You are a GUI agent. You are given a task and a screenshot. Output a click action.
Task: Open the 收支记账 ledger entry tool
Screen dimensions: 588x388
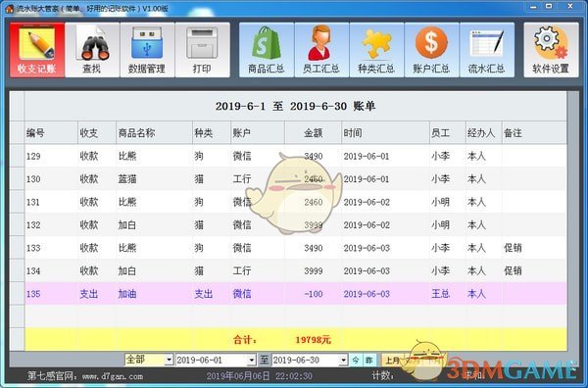pos(37,50)
